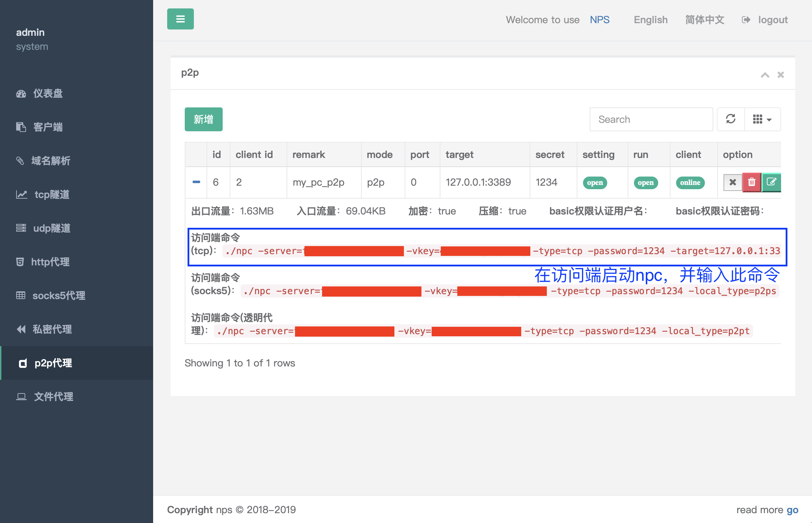Open the columns dropdown

[762, 119]
